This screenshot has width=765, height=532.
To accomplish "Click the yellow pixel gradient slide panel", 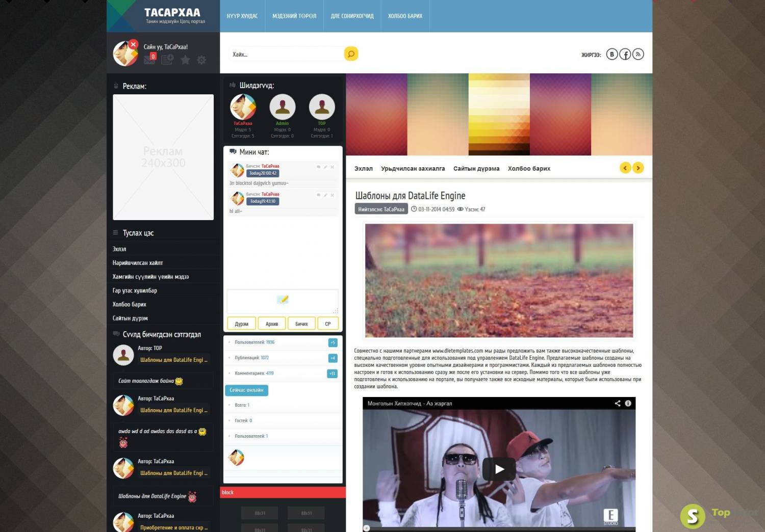I will [499, 114].
